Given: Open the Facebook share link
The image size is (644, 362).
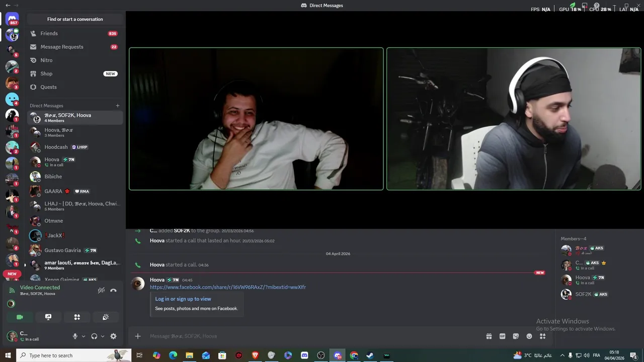Looking at the screenshot, I should (227, 287).
